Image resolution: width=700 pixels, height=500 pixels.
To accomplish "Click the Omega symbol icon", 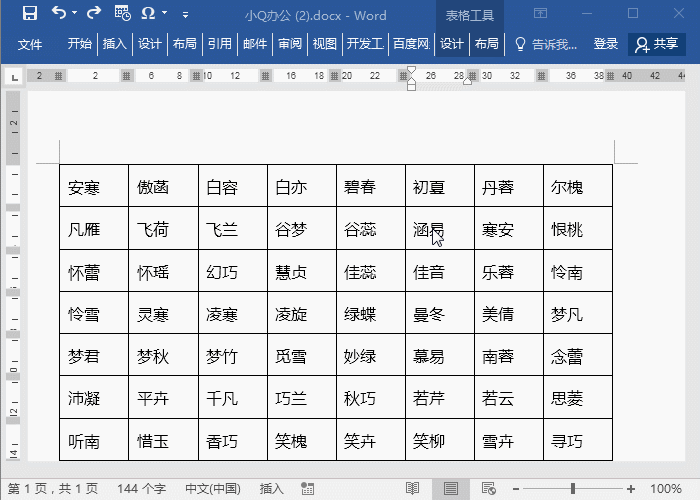I will tap(148, 13).
